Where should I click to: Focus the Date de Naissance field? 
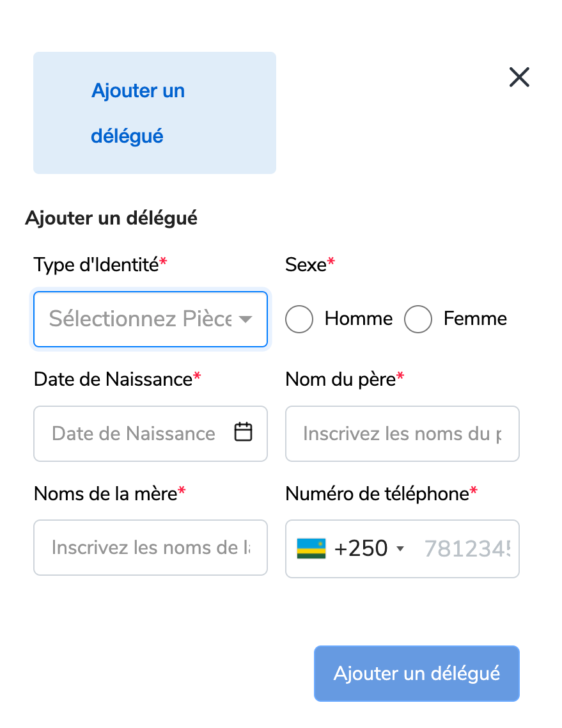click(150, 434)
